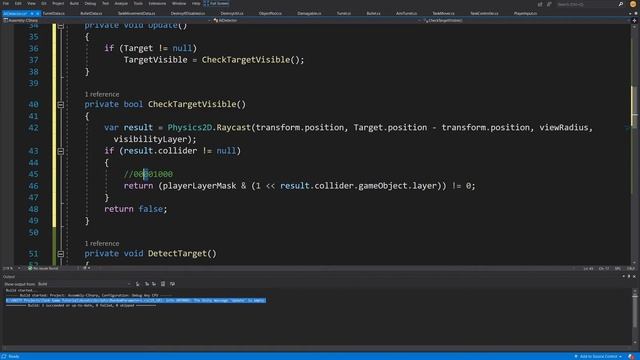The image size is (640, 360).
Task: Open the Extensions menu
Action: [157, 3]
